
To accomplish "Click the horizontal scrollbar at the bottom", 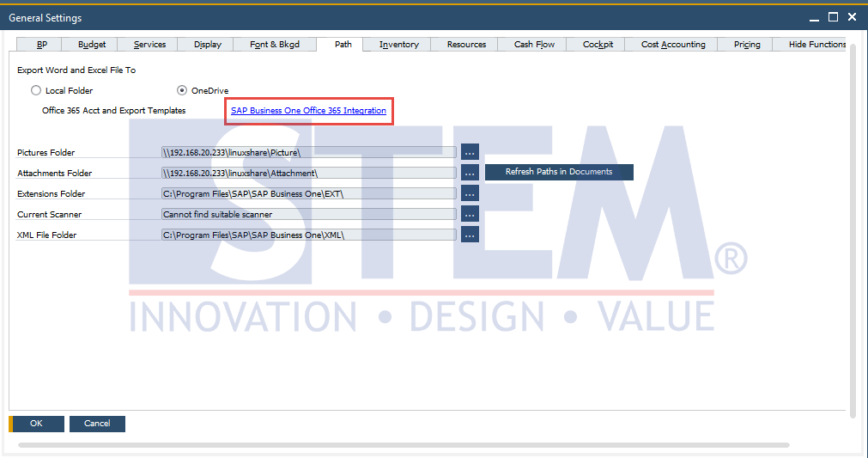I will [x=404, y=445].
